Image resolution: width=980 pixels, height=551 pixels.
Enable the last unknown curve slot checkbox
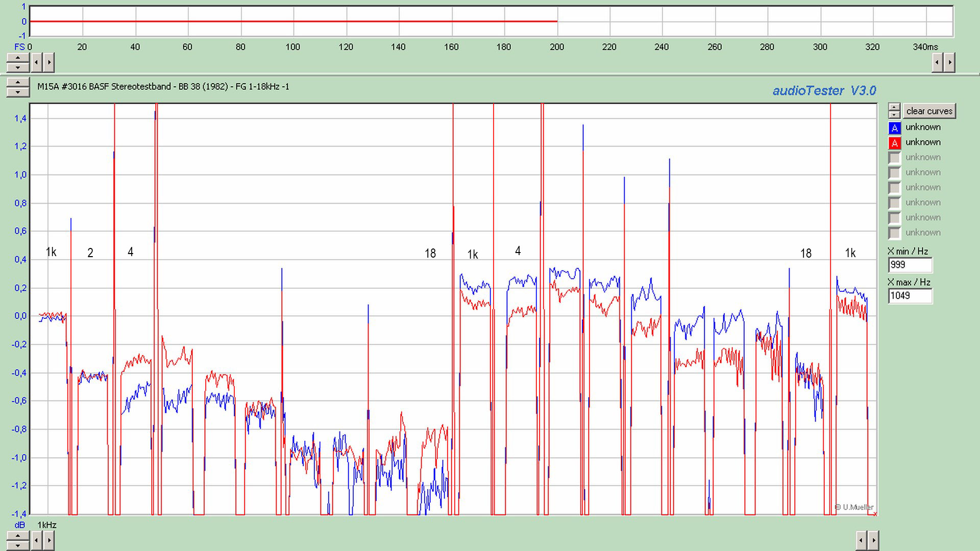point(894,233)
